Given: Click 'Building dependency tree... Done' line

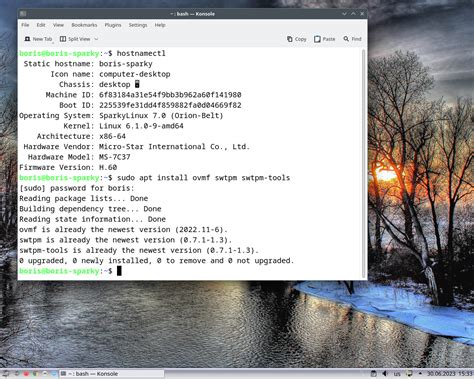Looking at the screenshot, I should tap(90, 209).
